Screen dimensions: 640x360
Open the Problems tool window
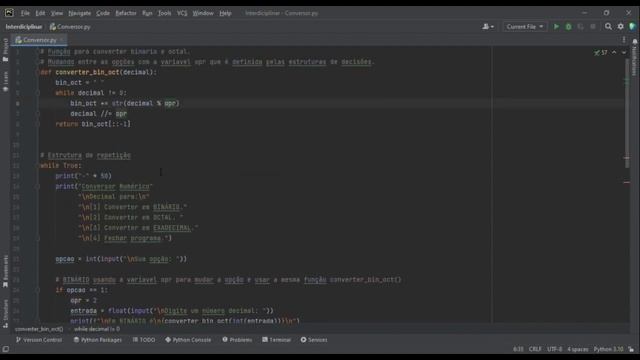[x=237, y=340]
